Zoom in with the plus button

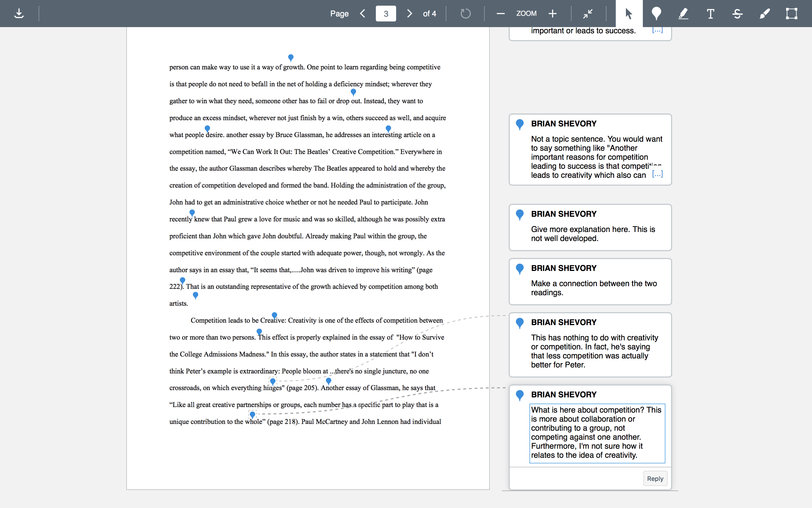point(553,14)
